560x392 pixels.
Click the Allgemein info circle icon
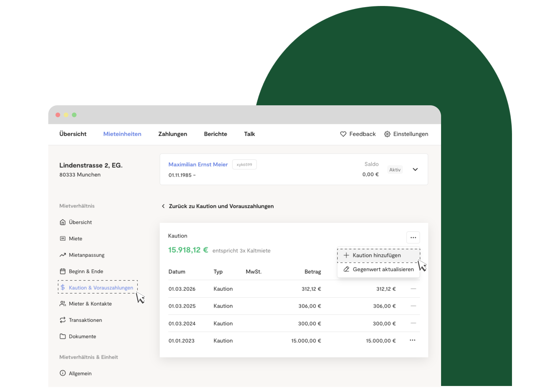(x=63, y=373)
